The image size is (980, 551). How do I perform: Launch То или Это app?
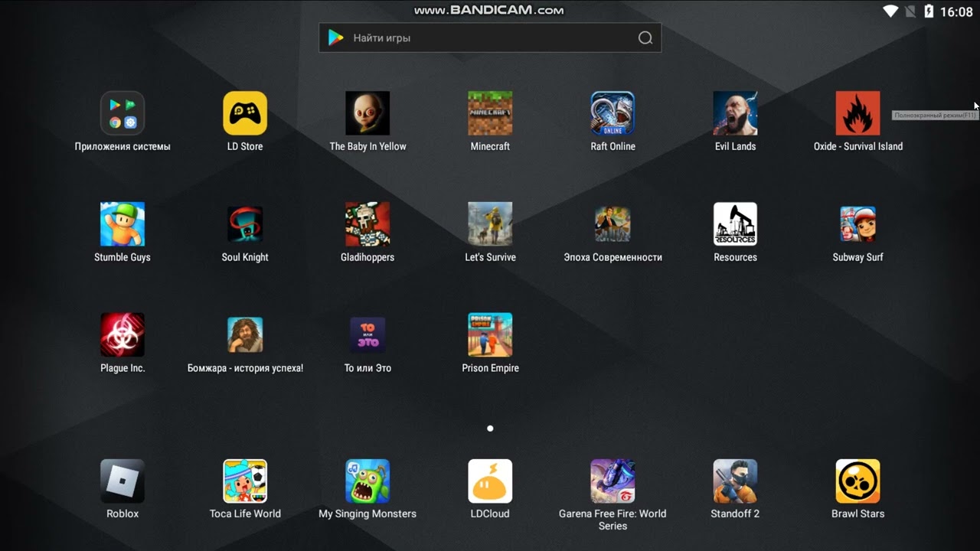click(367, 335)
